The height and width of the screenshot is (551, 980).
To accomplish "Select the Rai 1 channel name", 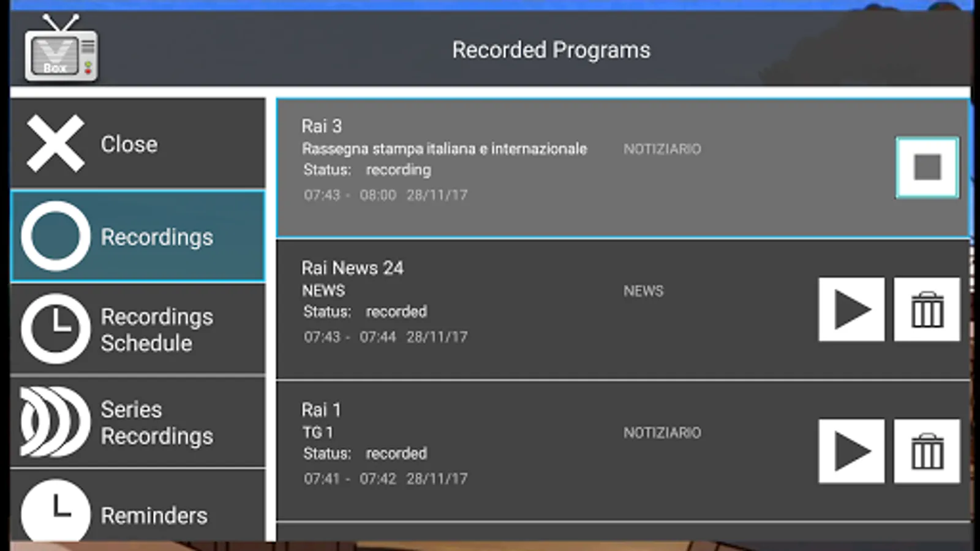I will tap(321, 410).
